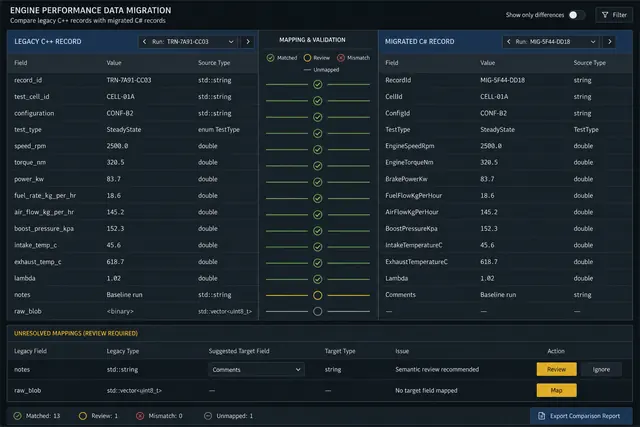
Task: Select the speed_rpm row in legacy record
Action: tap(133, 146)
